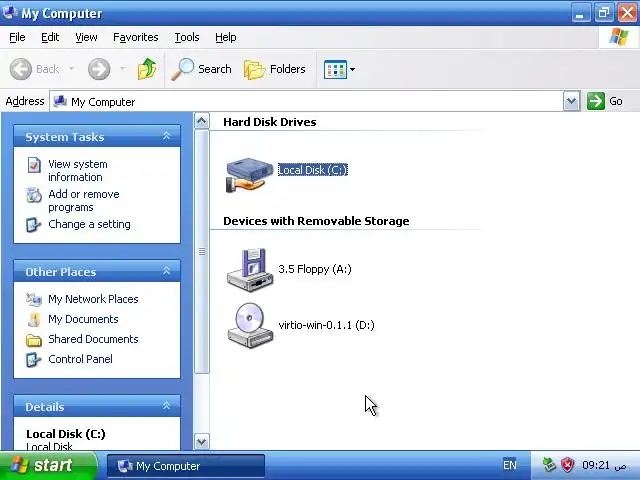640x480 pixels.
Task: Click the green Go arrow button
Action: 596,101
